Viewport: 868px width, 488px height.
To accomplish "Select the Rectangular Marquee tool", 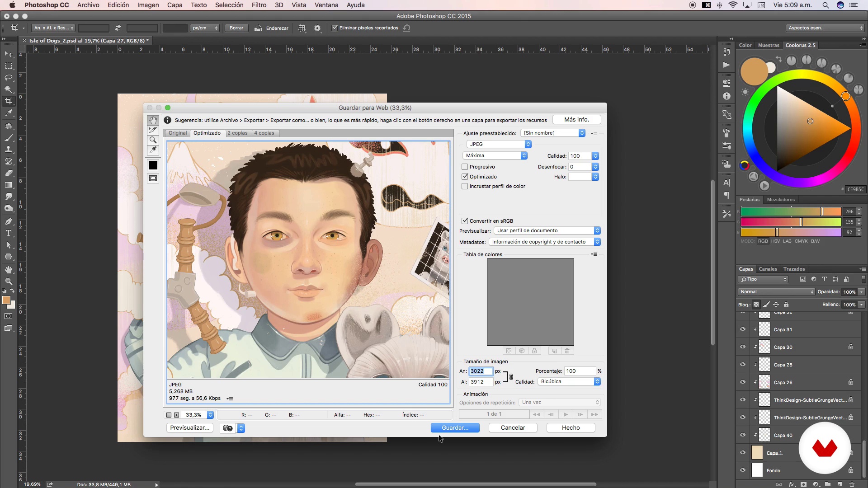I will [x=9, y=66].
